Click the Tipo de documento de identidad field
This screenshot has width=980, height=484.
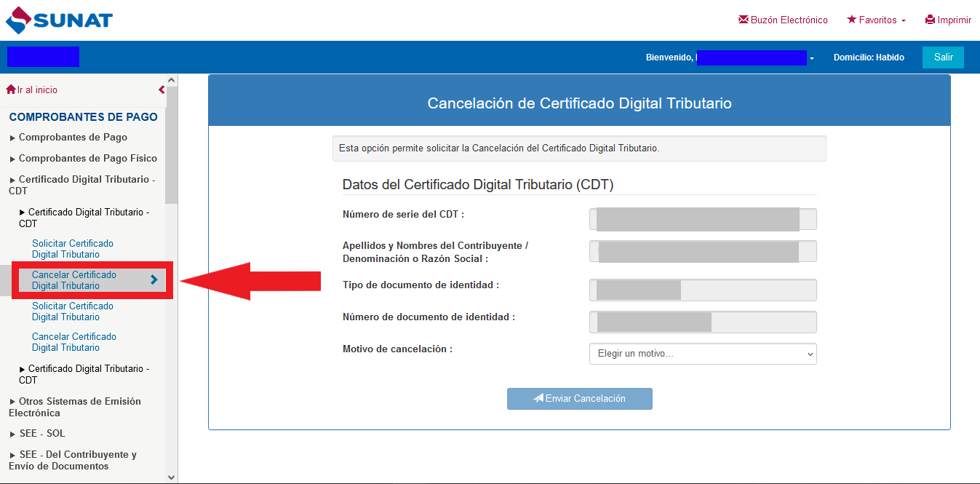click(703, 290)
